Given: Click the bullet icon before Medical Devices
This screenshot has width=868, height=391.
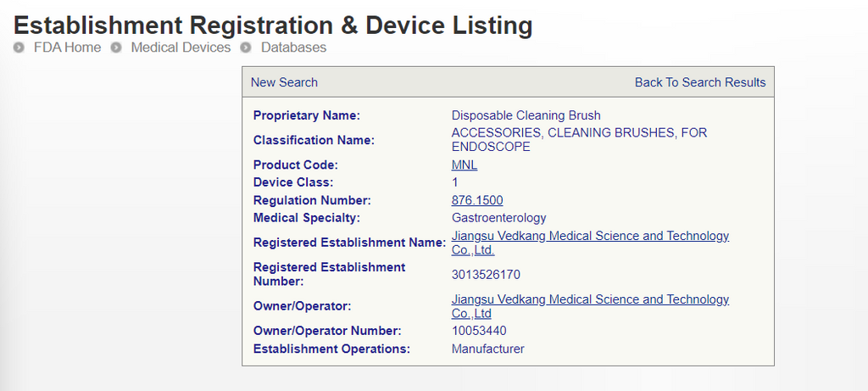Looking at the screenshot, I should [116, 47].
